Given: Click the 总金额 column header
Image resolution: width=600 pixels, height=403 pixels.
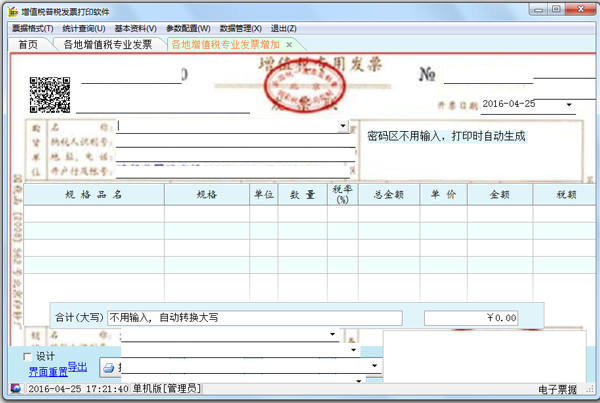Looking at the screenshot, I should 389,194.
